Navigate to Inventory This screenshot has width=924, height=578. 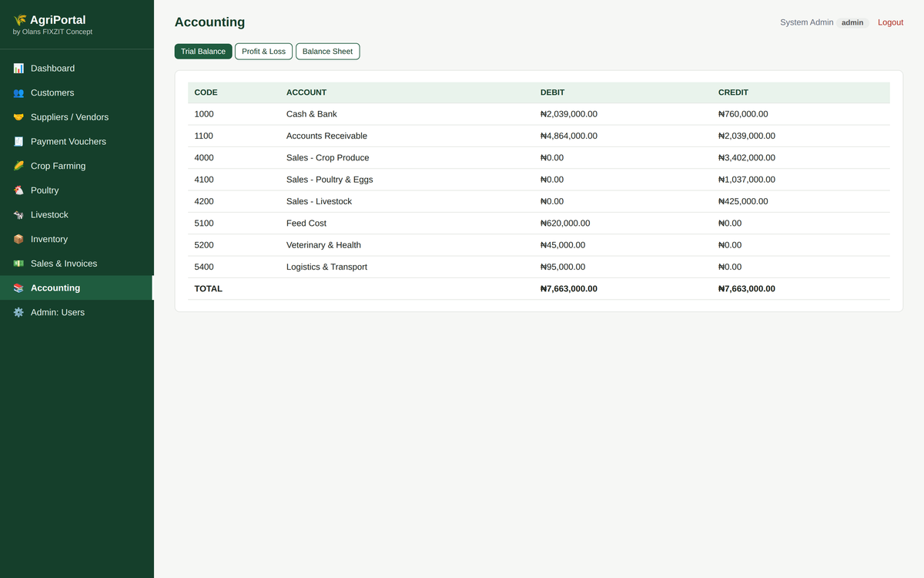[77, 240]
